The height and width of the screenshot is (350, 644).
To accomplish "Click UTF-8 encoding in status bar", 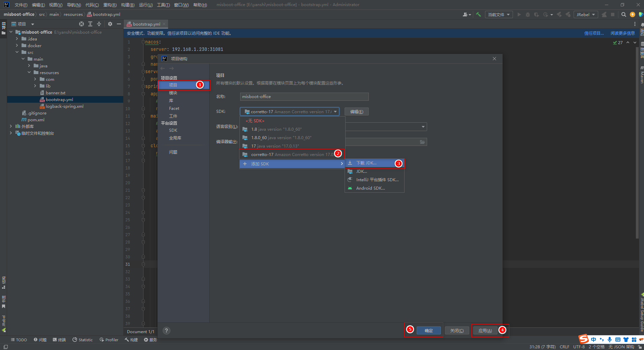I will point(579,347).
